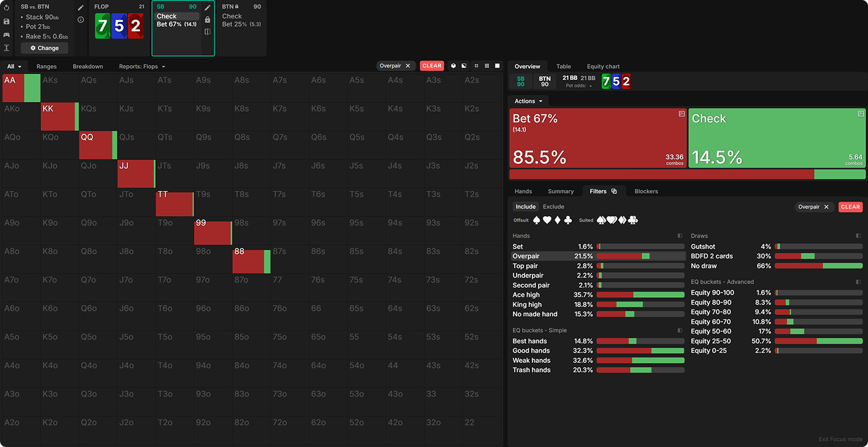
Task: Click the gamepad practice icon
Action: click(x=7, y=35)
